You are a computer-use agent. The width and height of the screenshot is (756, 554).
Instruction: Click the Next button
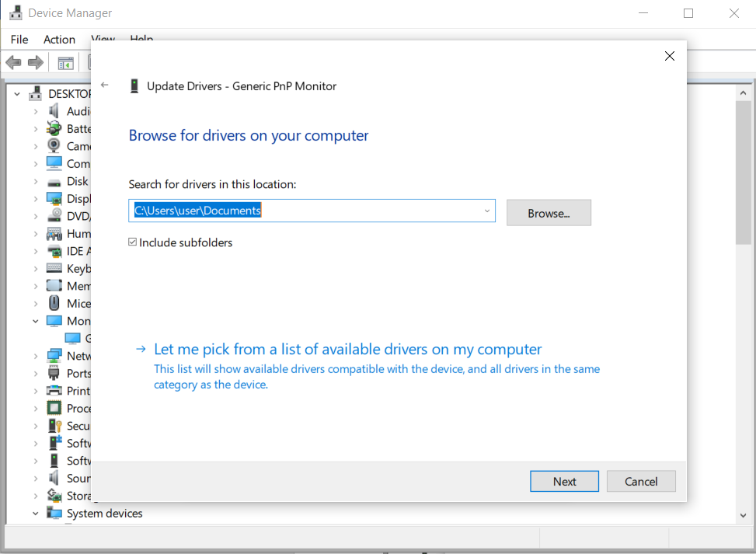(x=564, y=481)
